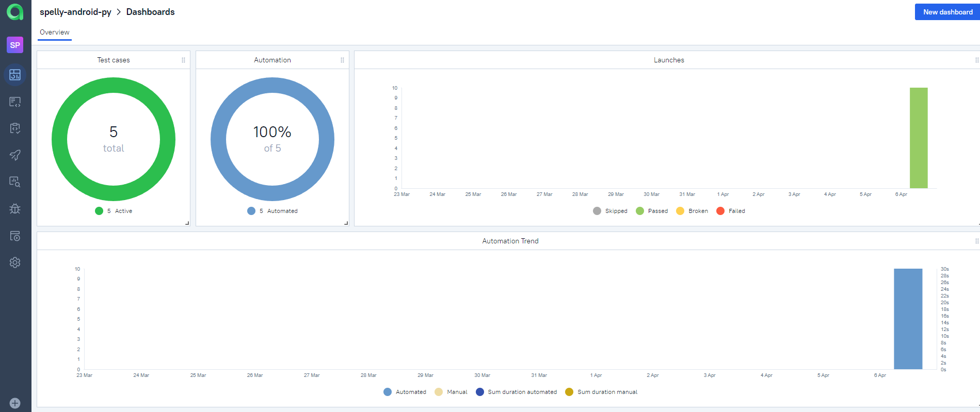Click the '100%' text in Automation donut
980x412 pixels.
tap(272, 132)
